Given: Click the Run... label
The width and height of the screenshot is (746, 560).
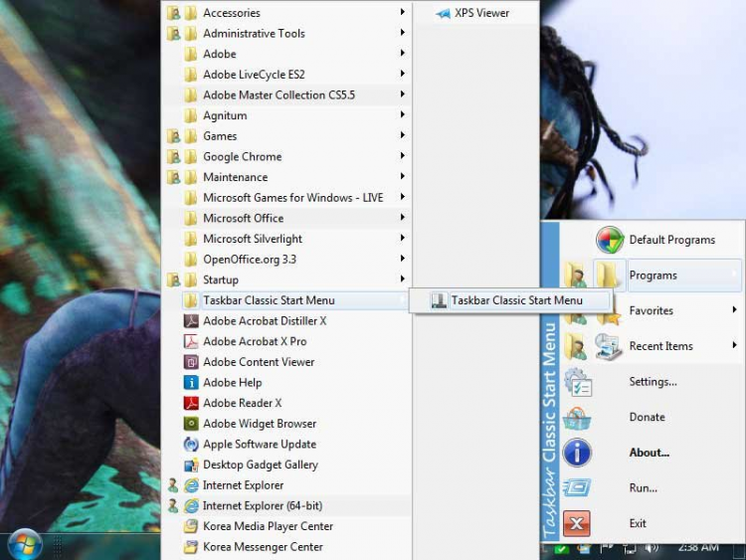Looking at the screenshot, I should (643, 488).
